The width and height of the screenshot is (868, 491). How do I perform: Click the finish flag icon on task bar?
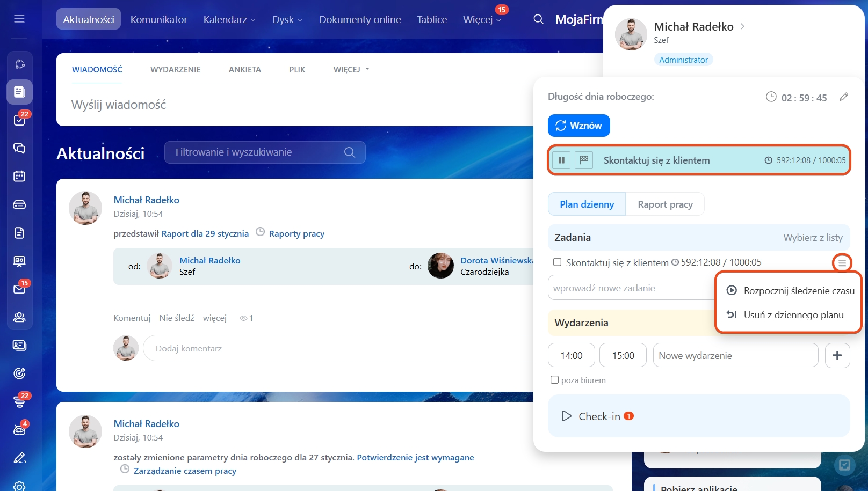584,160
